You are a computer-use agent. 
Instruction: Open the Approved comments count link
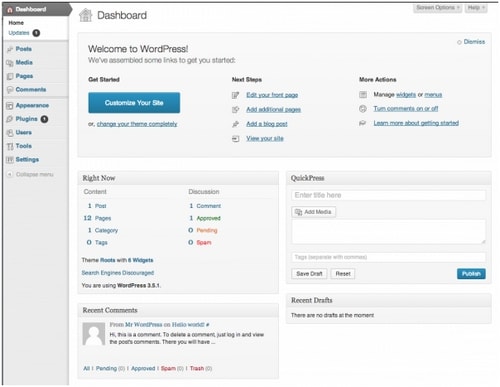[205, 218]
